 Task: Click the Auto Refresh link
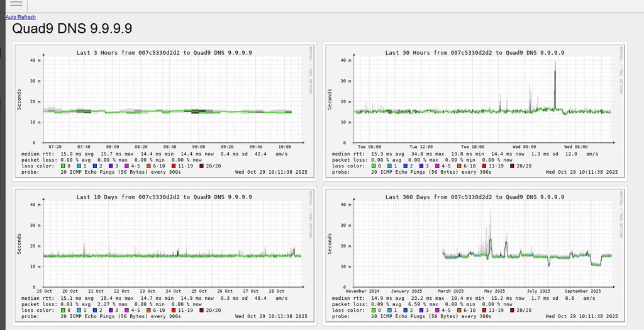(21, 17)
